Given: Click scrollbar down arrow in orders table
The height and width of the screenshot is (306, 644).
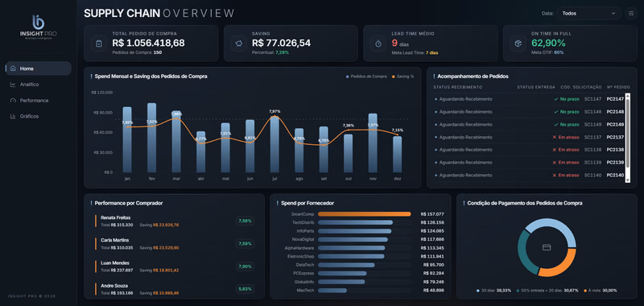Looking at the screenshot, I should [x=628, y=180].
